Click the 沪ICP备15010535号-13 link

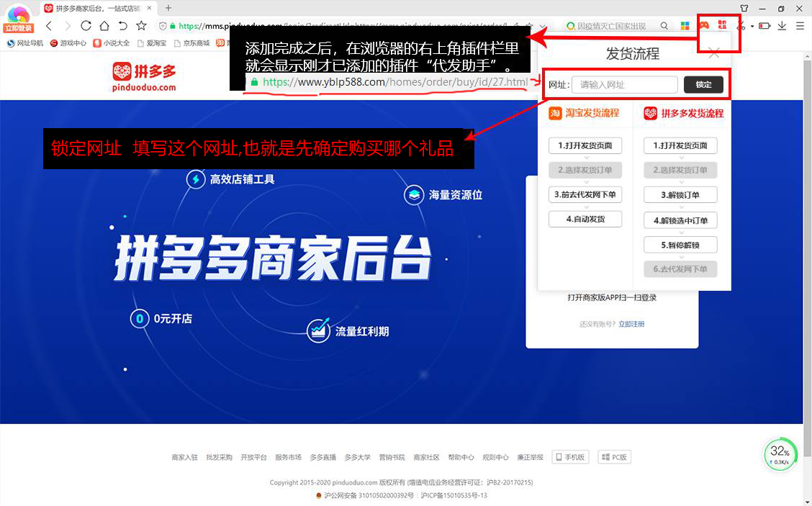point(454,496)
